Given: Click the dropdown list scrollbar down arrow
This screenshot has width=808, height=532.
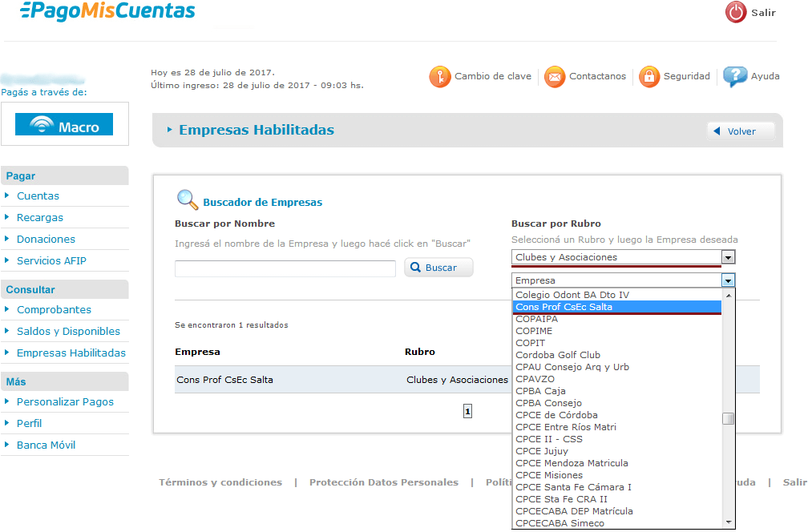Looking at the screenshot, I should point(728,522).
